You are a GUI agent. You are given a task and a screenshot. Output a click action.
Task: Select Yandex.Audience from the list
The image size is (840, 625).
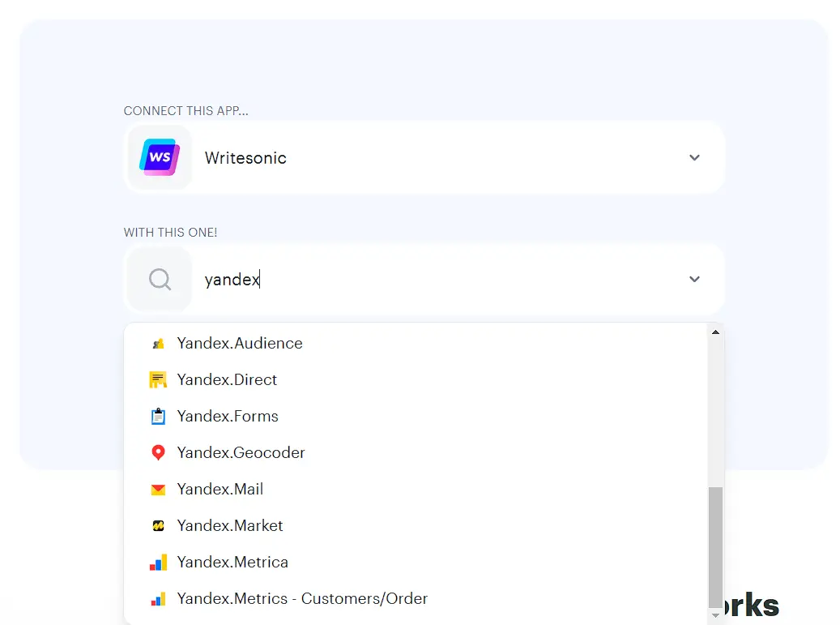click(416, 343)
